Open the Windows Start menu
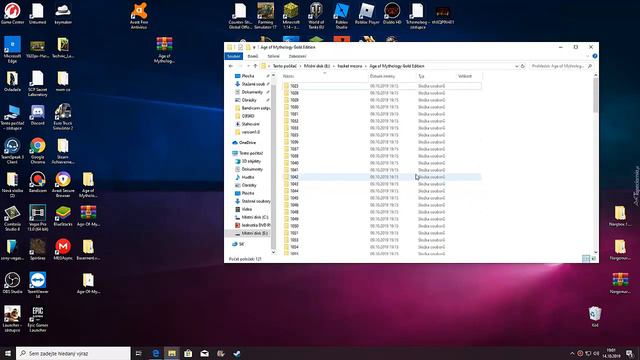 tap(8, 353)
